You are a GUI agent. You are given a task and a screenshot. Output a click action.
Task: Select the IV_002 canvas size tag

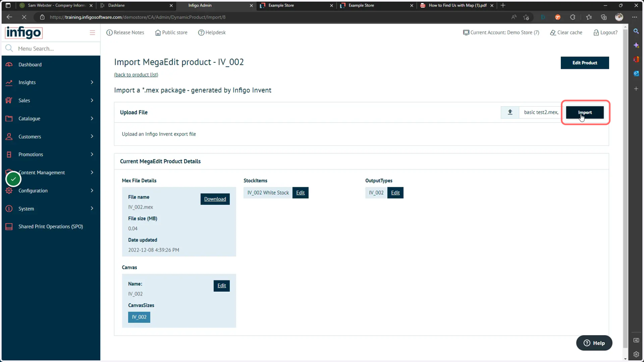coord(139,317)
